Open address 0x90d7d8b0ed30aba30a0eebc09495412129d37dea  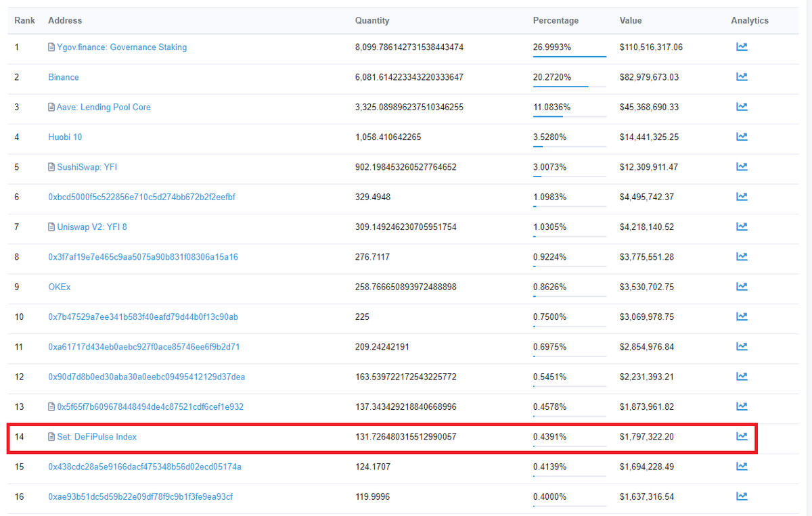click(146, 377)
